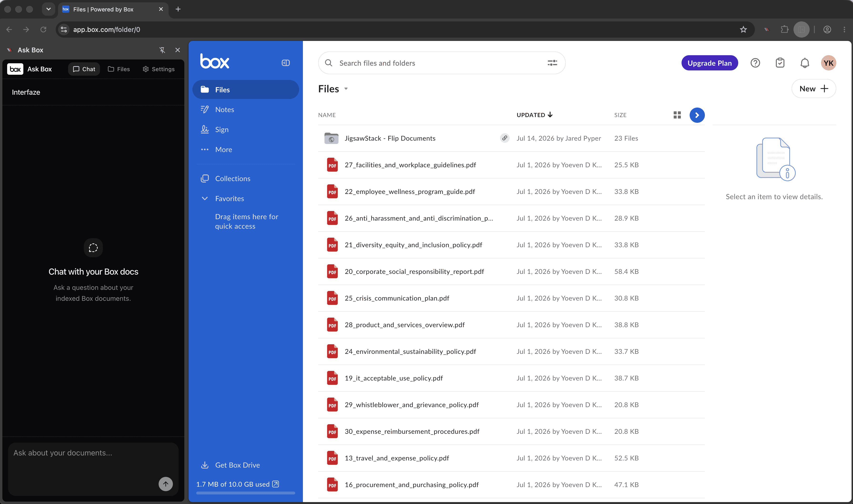Open JigsawStack - Flip Documents folder
853x504 pixels.
390,138
